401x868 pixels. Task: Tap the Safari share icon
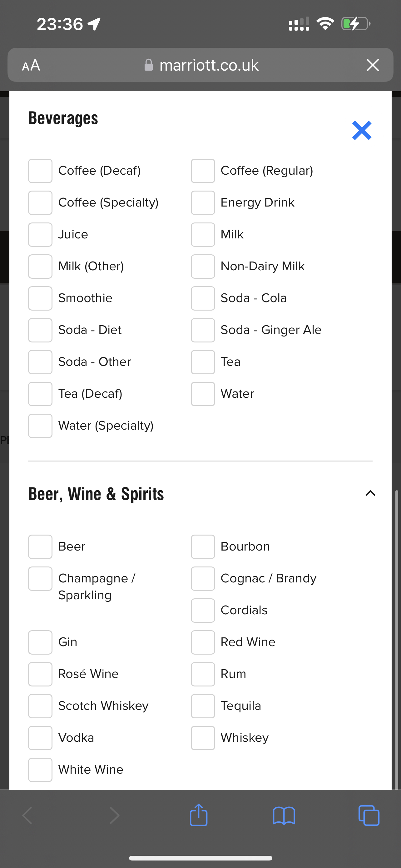pyautogui.click(x=199, y=816)
